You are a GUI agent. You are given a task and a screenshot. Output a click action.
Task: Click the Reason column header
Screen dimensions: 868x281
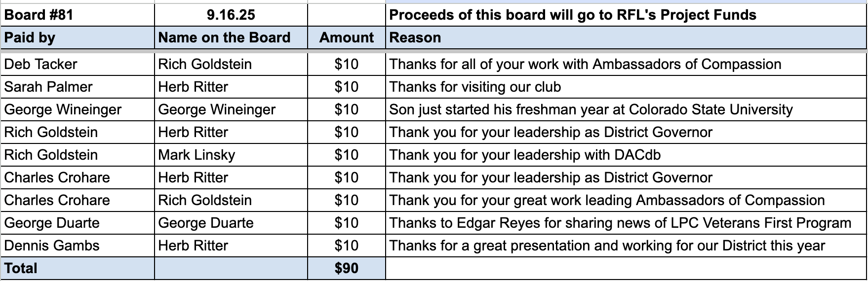(x=626, y=37)
